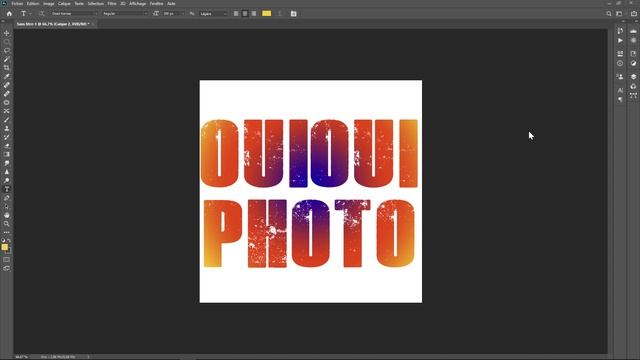Open the Type tool preset picker arrow

pos(30,13)
